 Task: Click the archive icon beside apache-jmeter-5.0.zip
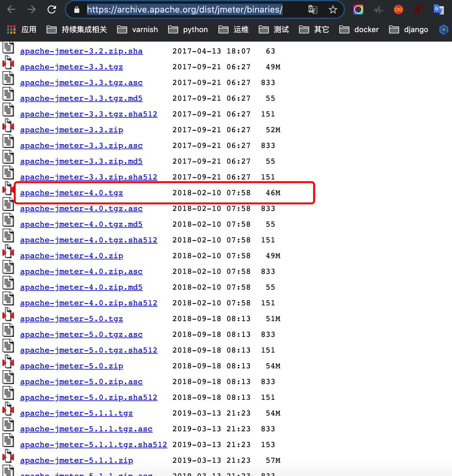(x=8, y=362)
